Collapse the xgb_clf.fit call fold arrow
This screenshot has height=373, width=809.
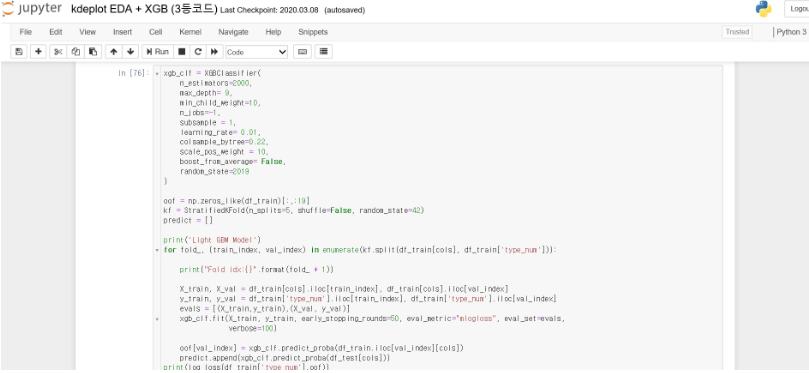[x=157, y=319]
